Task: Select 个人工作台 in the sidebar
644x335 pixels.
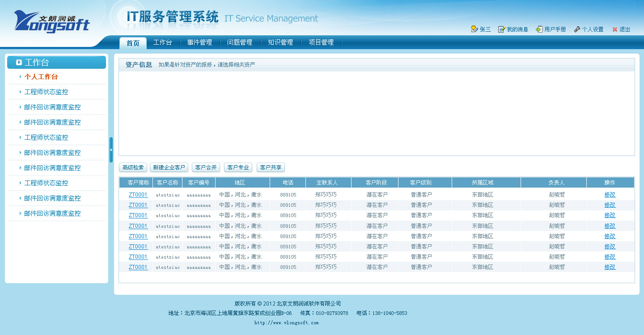Action: click(x=41, y=77)
